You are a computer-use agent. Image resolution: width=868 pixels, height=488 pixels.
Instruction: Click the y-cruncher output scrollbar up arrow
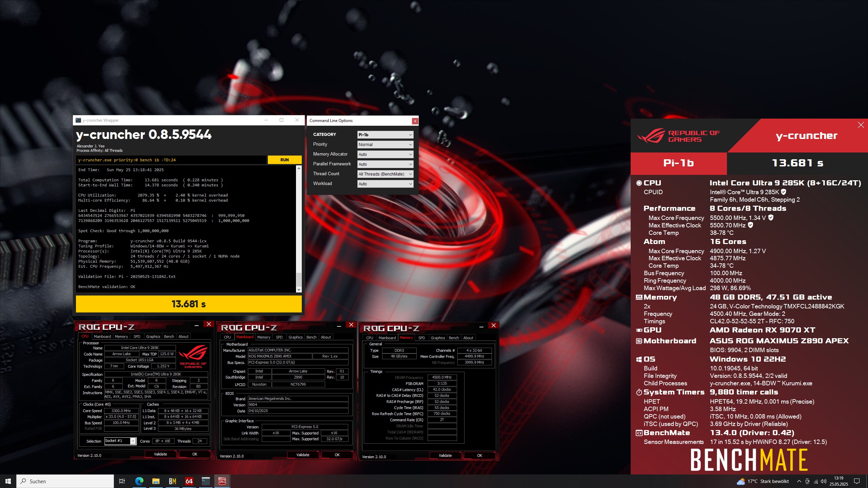(x=299, y=168)
